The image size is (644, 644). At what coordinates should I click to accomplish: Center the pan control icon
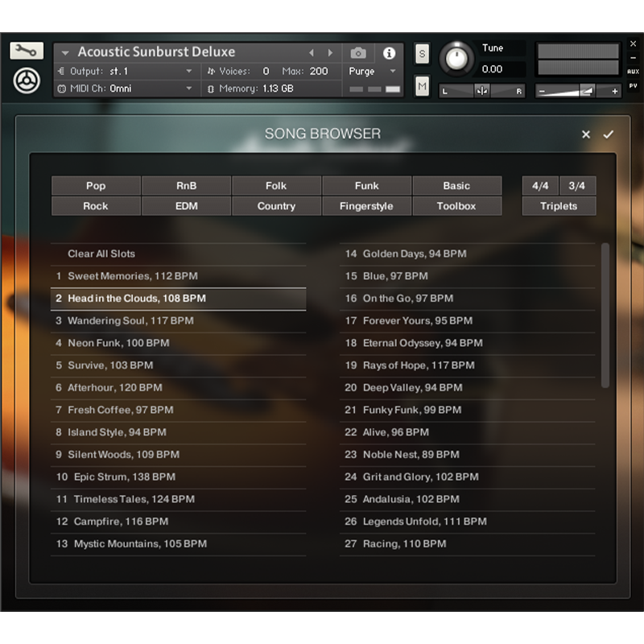point(481,91)
